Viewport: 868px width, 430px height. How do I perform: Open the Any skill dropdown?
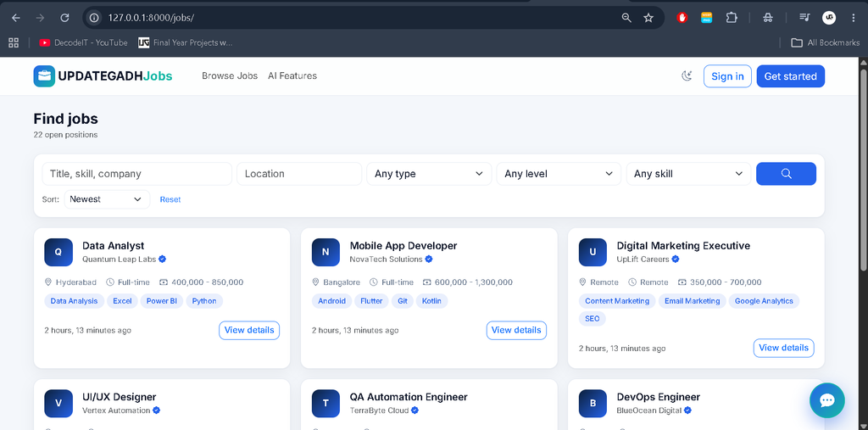point(688,173)
